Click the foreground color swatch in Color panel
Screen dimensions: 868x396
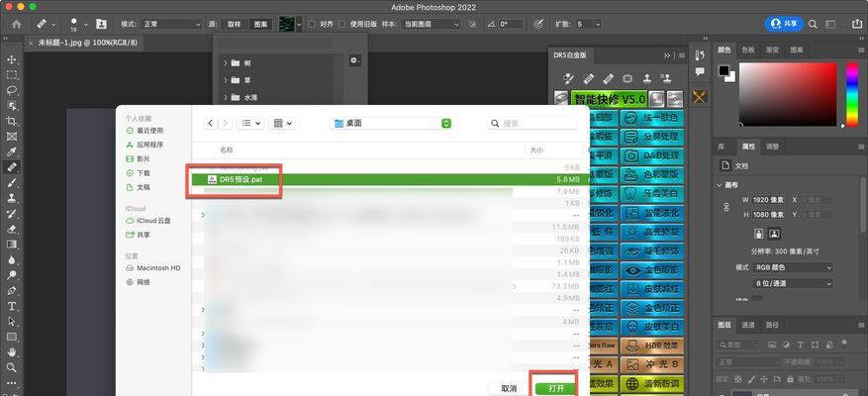(724, 70)
